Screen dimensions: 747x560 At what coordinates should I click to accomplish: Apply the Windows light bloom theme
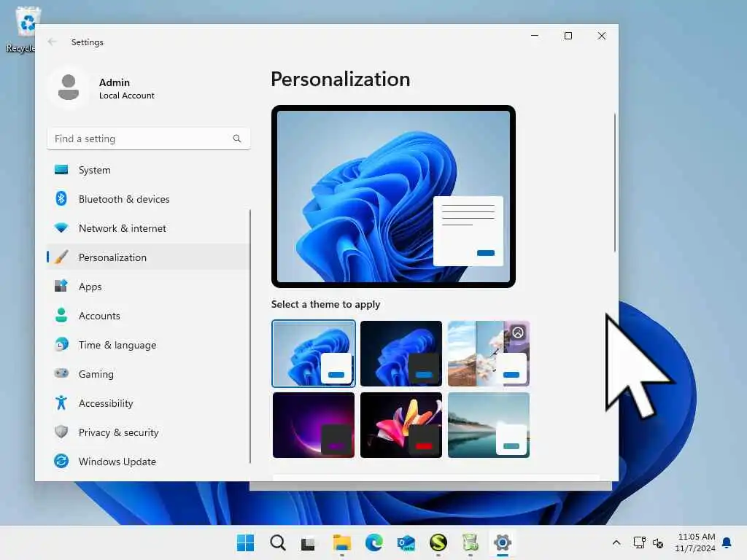coord(314,354)
